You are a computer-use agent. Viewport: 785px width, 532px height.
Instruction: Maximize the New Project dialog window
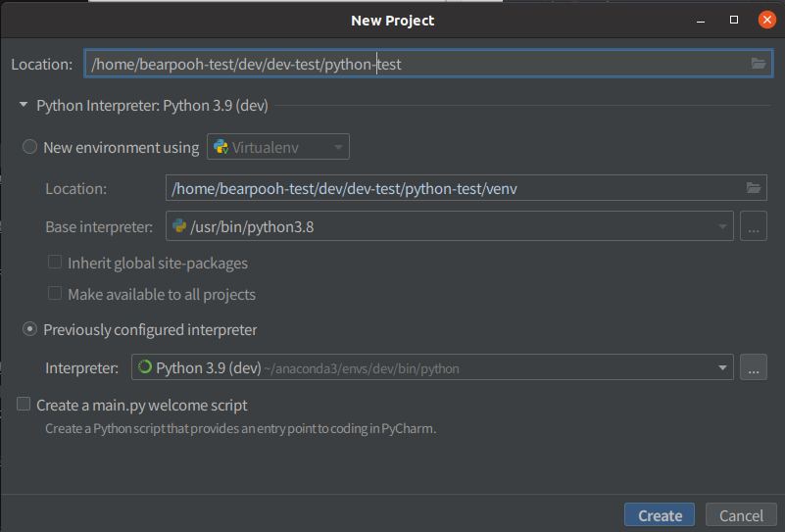[733, 20]
